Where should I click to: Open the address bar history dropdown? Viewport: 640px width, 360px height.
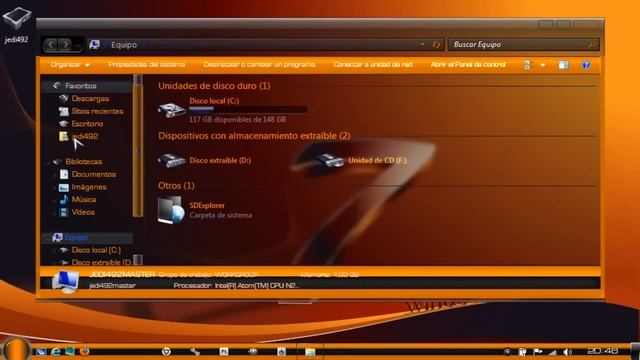pos(422,44)
